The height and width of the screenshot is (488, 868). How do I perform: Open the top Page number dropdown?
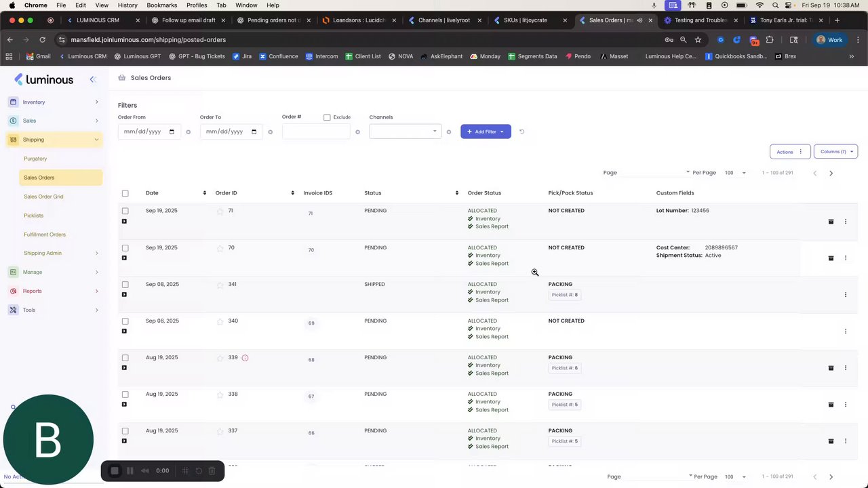pos(655,173)
